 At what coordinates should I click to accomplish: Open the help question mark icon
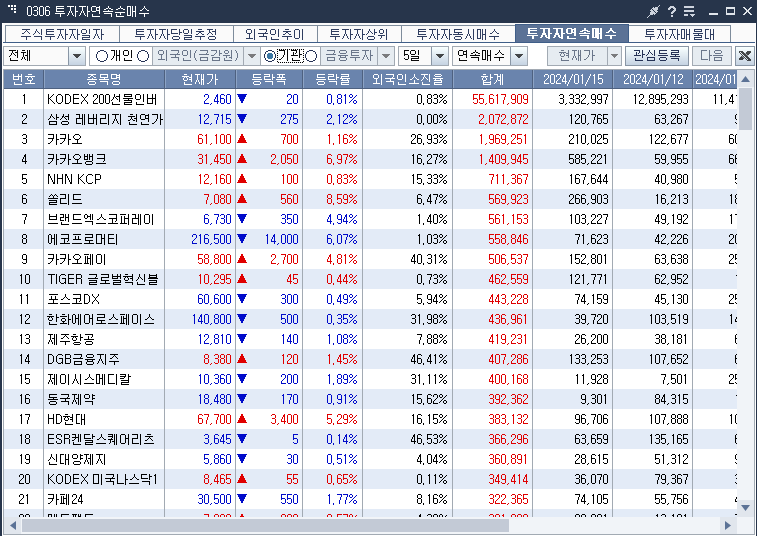click(672, 11)
